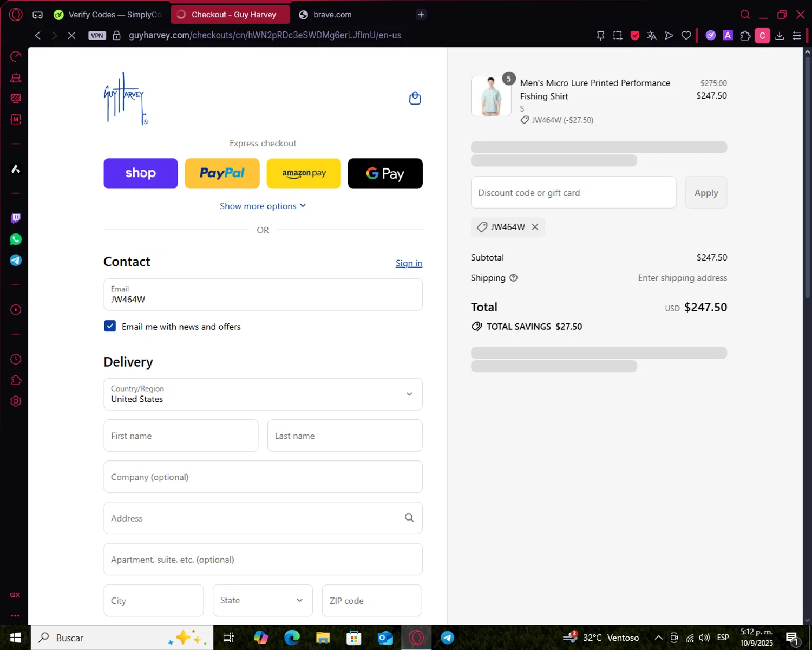Remove the JW464W discount code tag
This screenshot has width=812, height=650.
(x=535, y=227)
